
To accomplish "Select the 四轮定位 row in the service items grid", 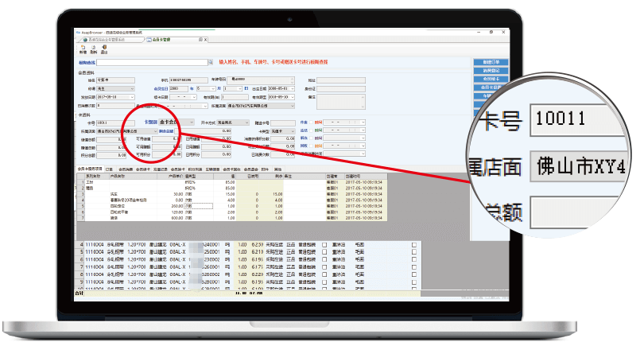I will point(118,204).
